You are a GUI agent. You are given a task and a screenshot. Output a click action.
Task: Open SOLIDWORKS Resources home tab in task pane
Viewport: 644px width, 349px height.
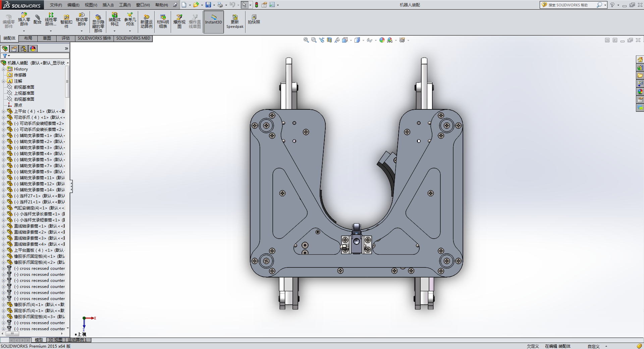(x=640, y=59)
